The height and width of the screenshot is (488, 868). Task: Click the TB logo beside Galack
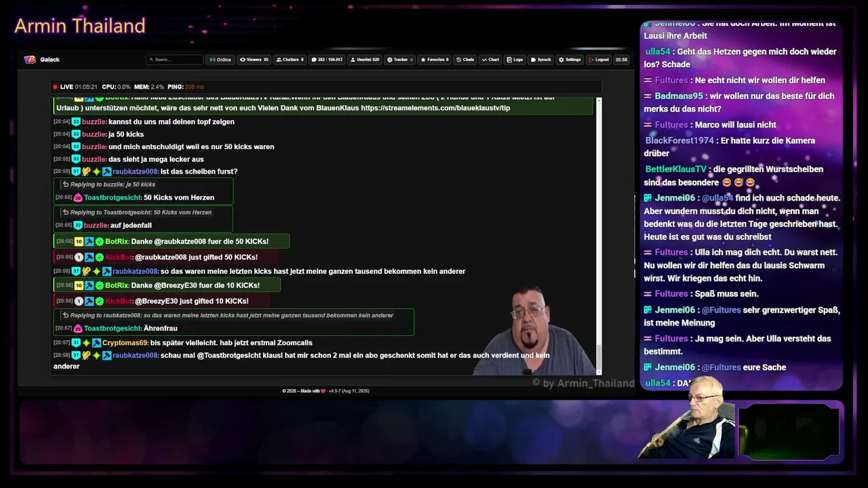[30, 60]
